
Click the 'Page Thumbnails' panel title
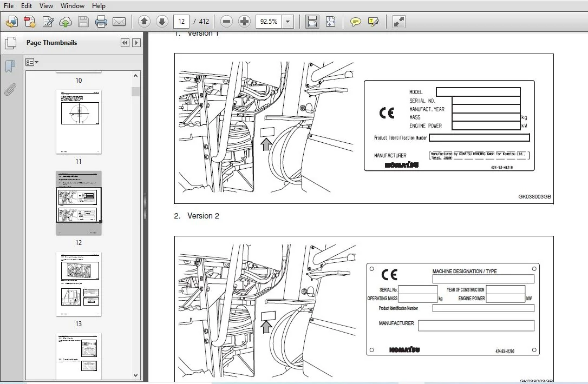tap(52, 43)
